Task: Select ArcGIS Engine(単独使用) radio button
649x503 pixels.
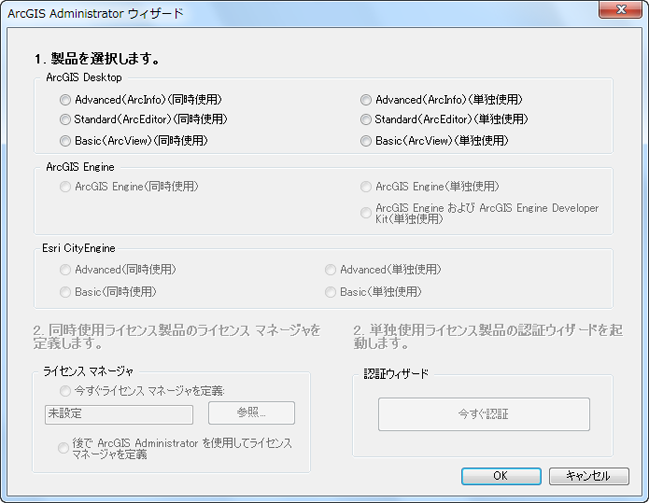Action: click(x=365, y=187)
